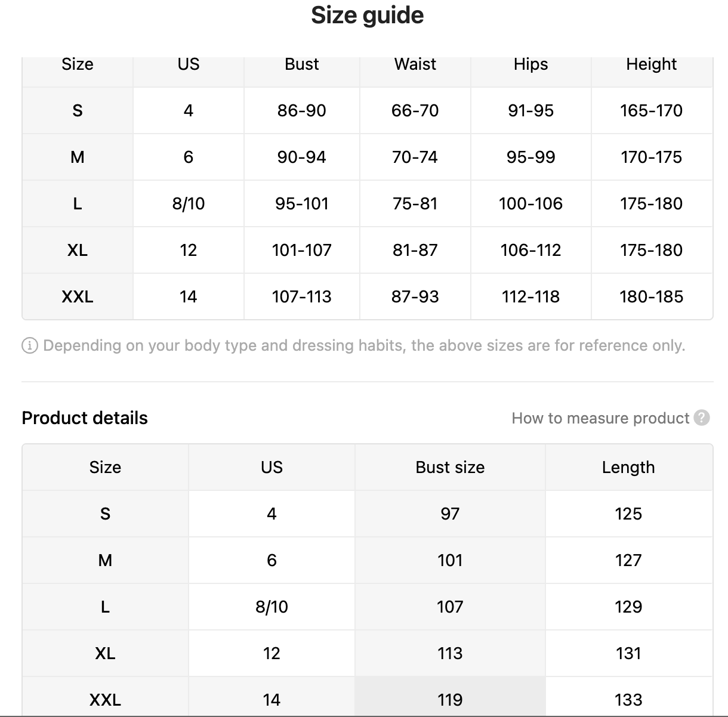Click the disclaimer text about body type
The height and width of the screenshot is (717, 728).
364,345
